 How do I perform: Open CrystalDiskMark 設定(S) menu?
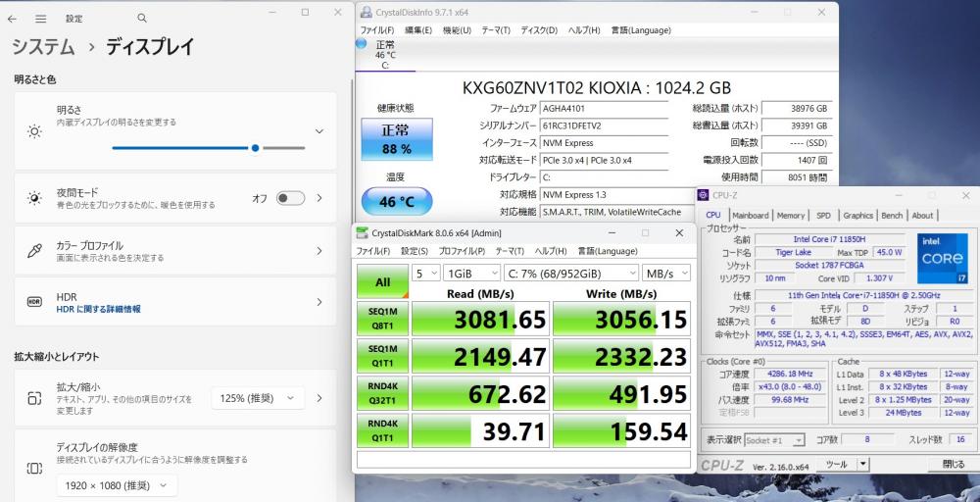(415, 251)
